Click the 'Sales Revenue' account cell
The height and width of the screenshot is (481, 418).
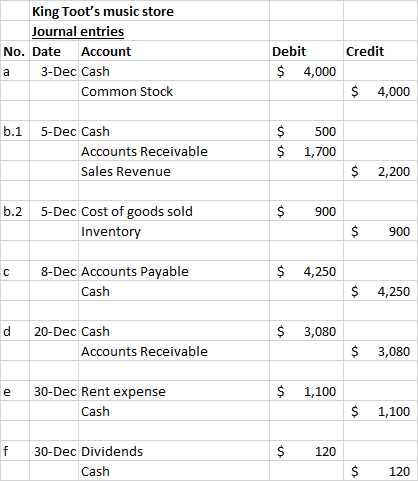click(x=174, y=171)
